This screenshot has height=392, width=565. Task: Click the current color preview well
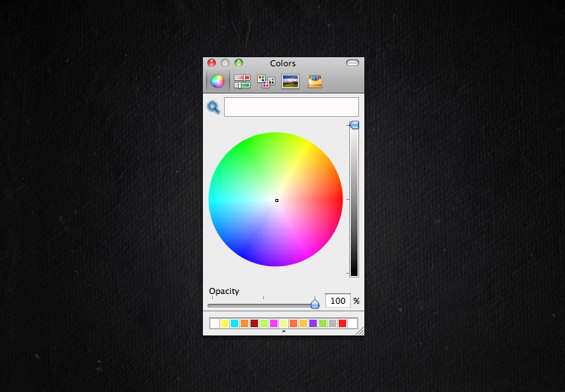291,107
